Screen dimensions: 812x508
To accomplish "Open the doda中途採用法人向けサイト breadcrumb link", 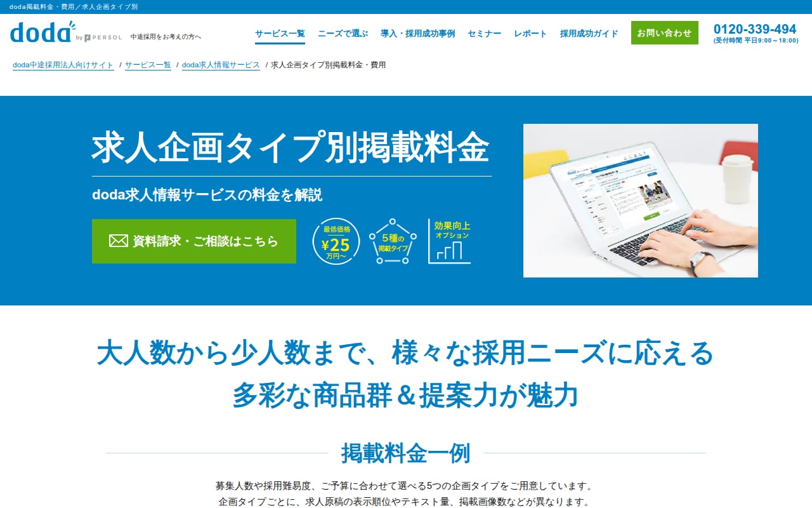I will 63,65.
